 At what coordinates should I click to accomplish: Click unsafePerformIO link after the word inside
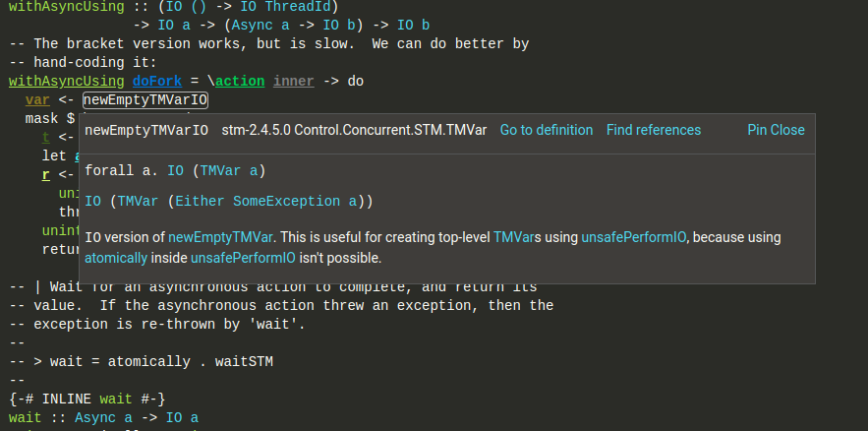[243, 257]
